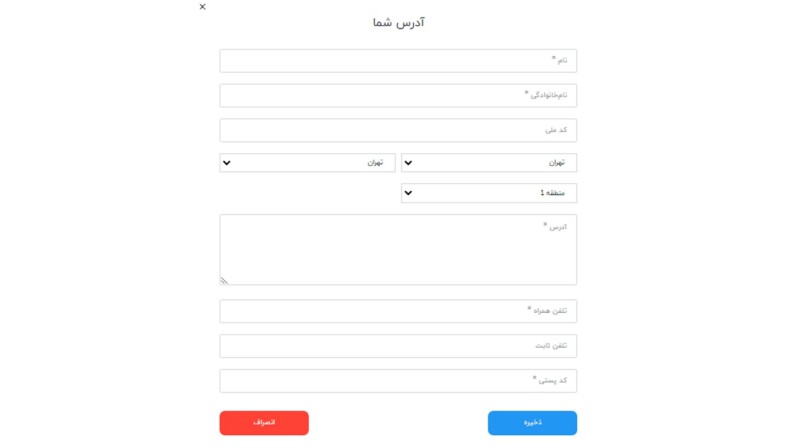Grab the resize handle of the آدرس textarea
This screenshot has width=796, height=448.
(x=224, y=281)
